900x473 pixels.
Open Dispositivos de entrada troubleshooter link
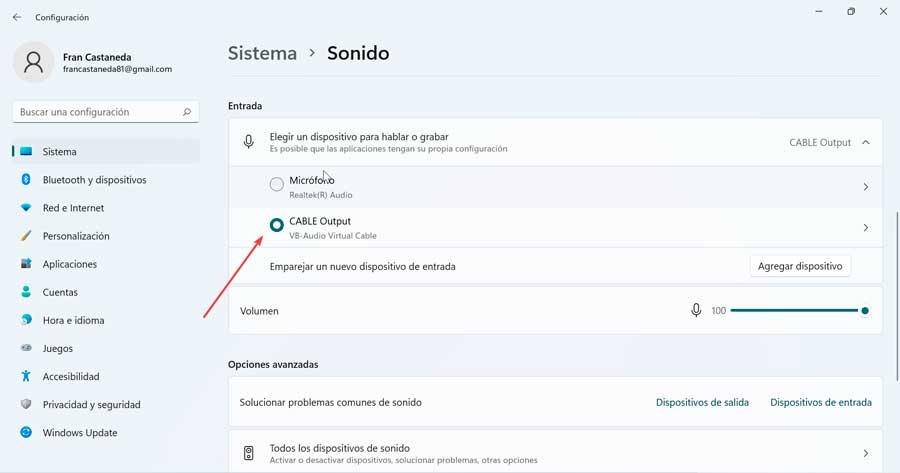[821, 402]
